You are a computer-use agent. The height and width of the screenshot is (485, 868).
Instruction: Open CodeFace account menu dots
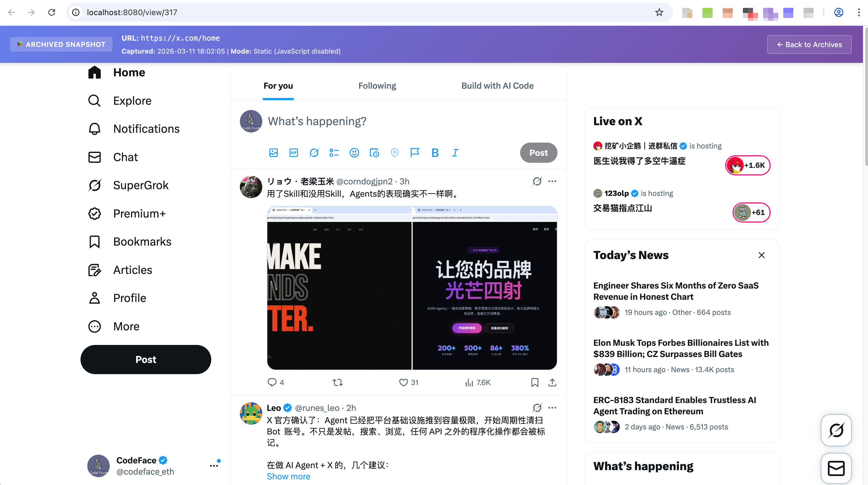(x=214, y=466)
